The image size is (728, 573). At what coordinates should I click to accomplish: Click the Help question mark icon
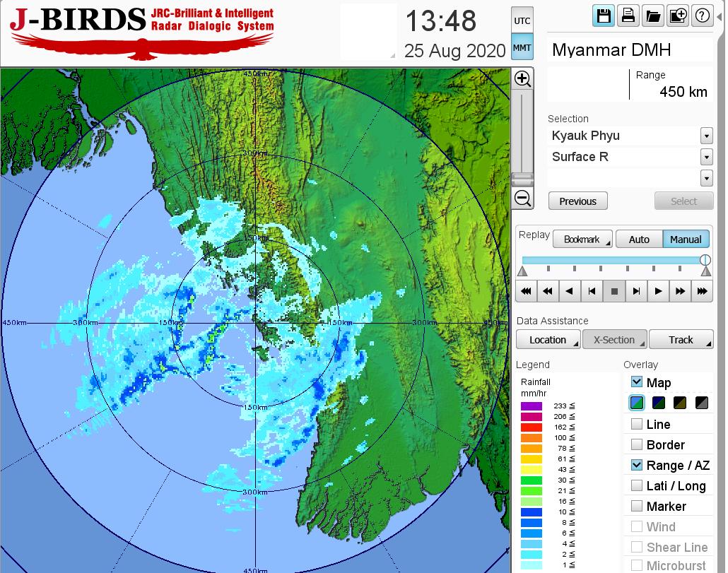pyautogui.click(x=703, y=16)
